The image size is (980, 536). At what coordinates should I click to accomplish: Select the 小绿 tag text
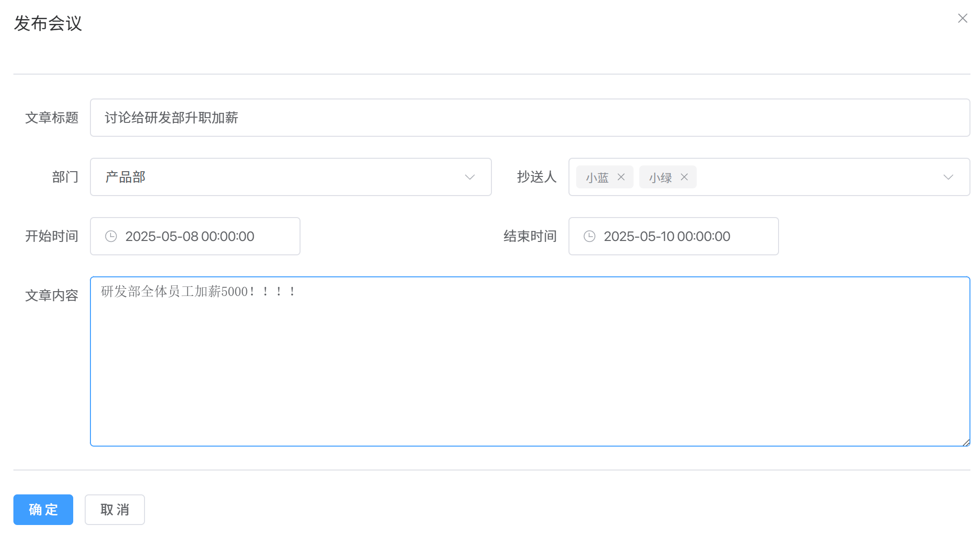click(x=660, y=177)
